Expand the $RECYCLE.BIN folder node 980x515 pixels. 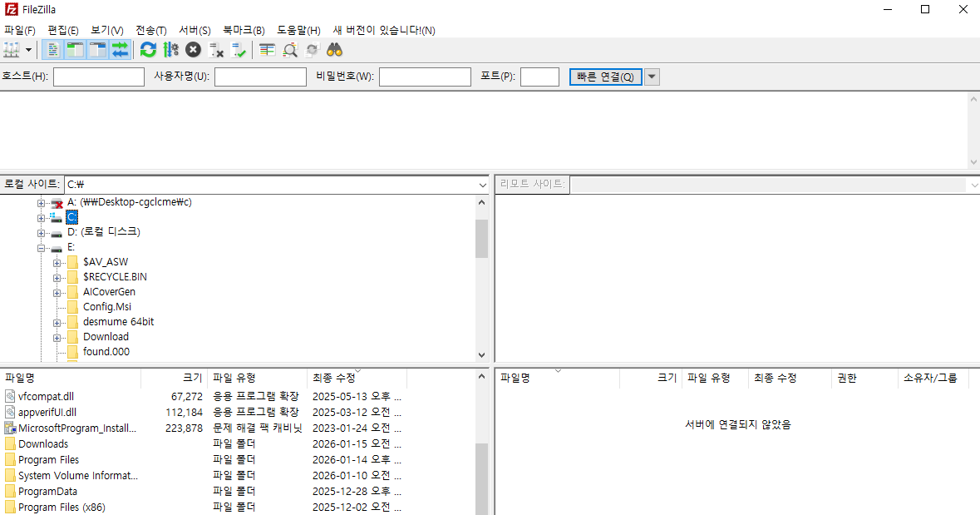[57, 279]
